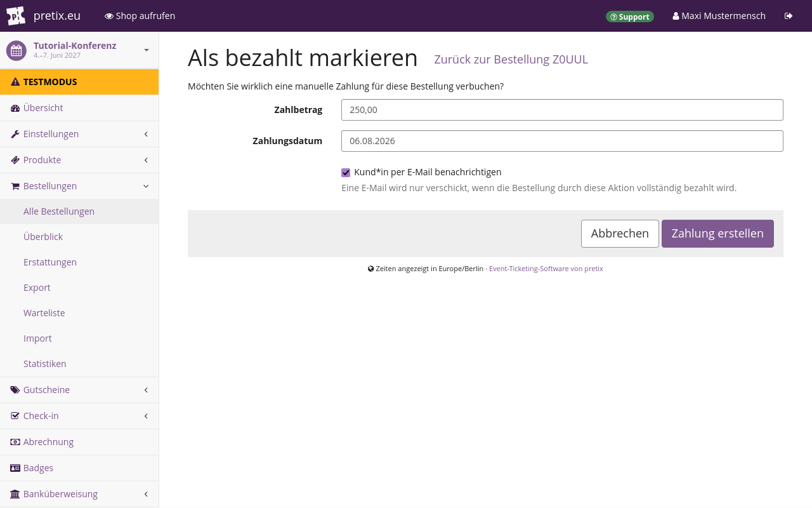Click the Einstellungen wrench icon
Image resolution: width=812 pixels, height=508 pixels.
click(15, 134)
